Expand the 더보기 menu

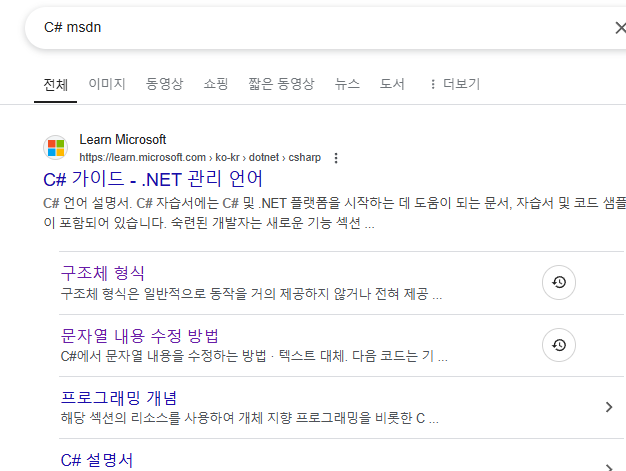point(455,84)
